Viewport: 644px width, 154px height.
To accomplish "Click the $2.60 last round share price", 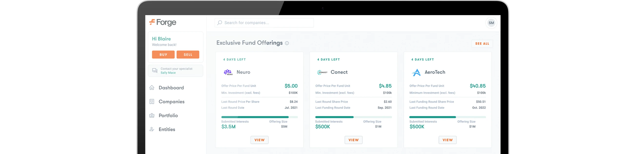I will [x=388, y=102].
